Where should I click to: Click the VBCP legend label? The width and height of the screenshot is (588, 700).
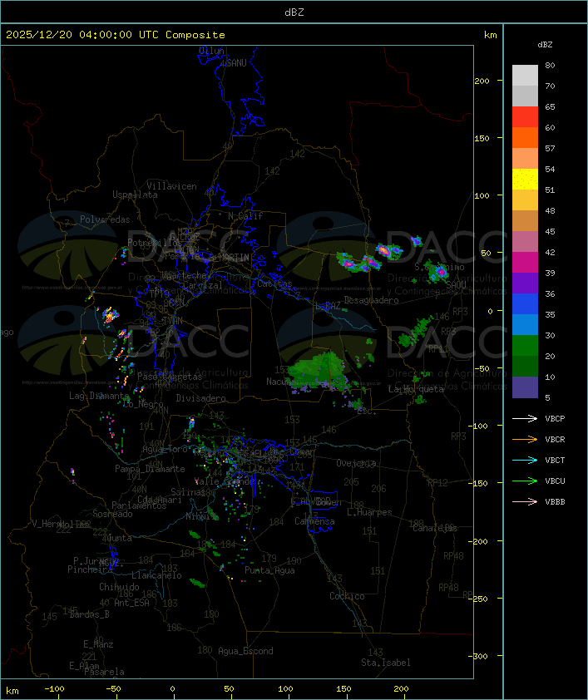click(x=555, y=419)
